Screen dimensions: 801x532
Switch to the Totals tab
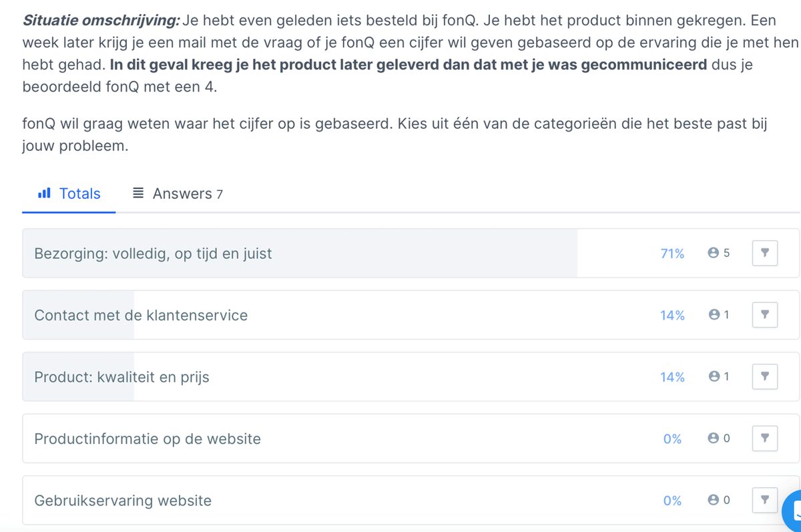coord(69,194)
